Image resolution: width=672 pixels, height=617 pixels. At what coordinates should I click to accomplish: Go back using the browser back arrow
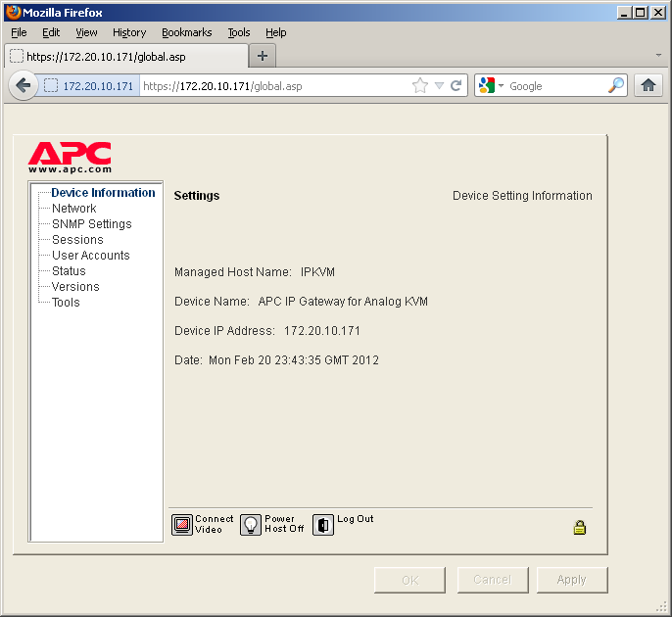24,86
